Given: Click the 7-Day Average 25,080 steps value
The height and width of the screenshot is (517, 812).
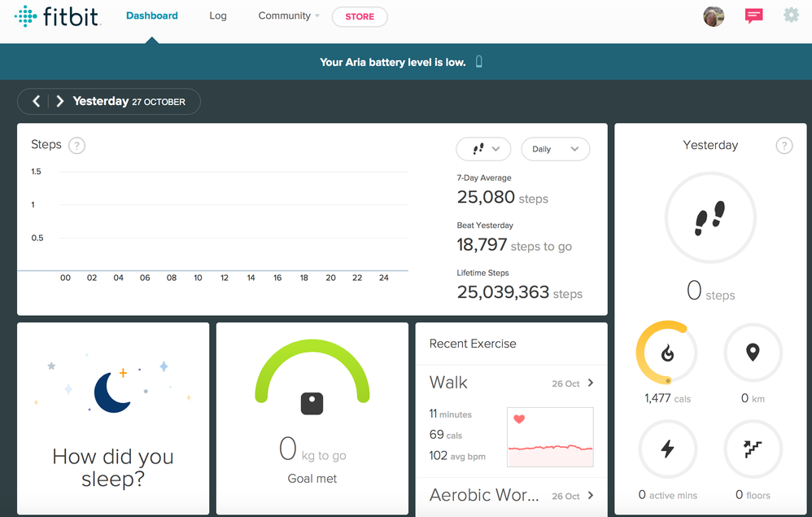Looking at the screenshot, I should tap(502, 197).
